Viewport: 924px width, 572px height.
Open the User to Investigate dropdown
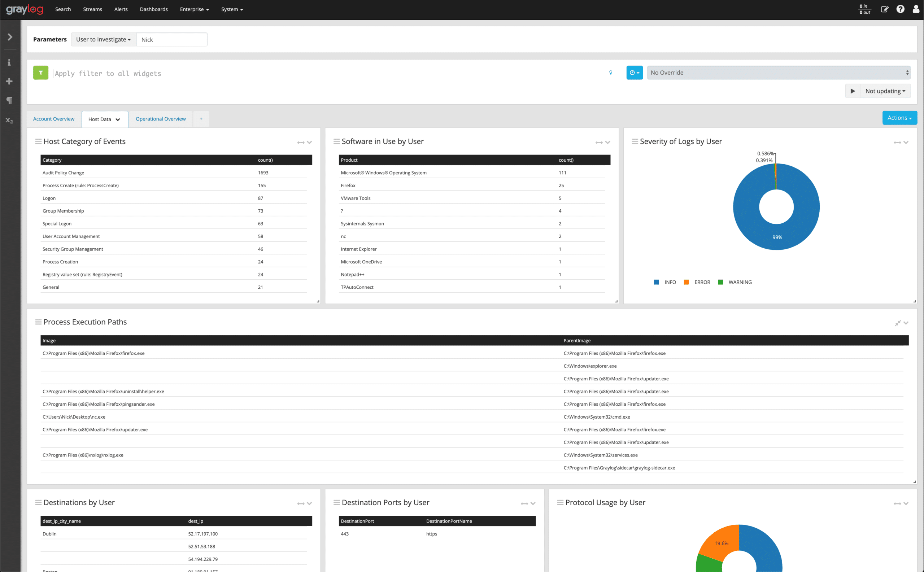pyautogui.click(x=103, y=39)
